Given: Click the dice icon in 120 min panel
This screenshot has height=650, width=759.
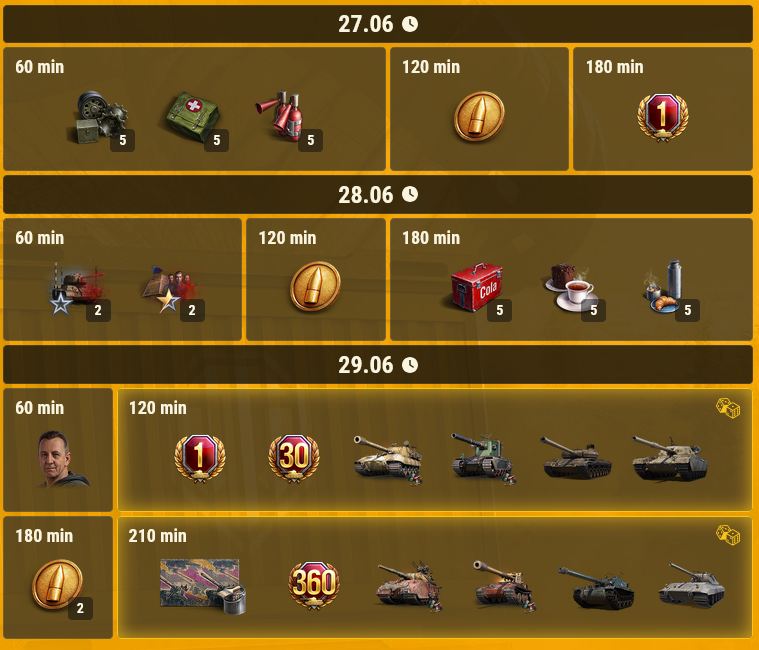Looking at the screenshot, I should coord(728,408).
